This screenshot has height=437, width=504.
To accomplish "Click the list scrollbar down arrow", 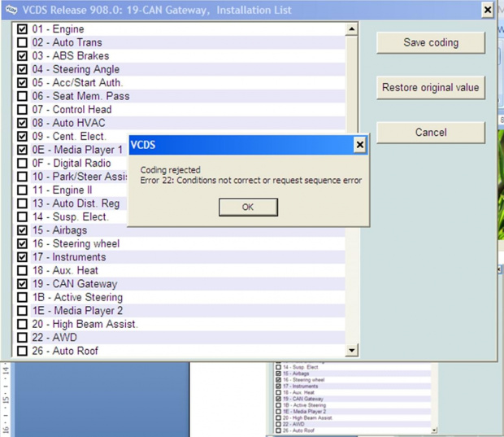I will [x=352, y=350].
